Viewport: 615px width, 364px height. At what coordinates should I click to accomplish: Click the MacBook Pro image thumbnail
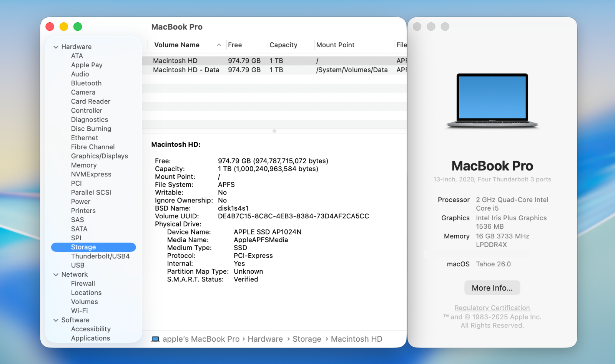pyautogui.click(x=492, y=101)
